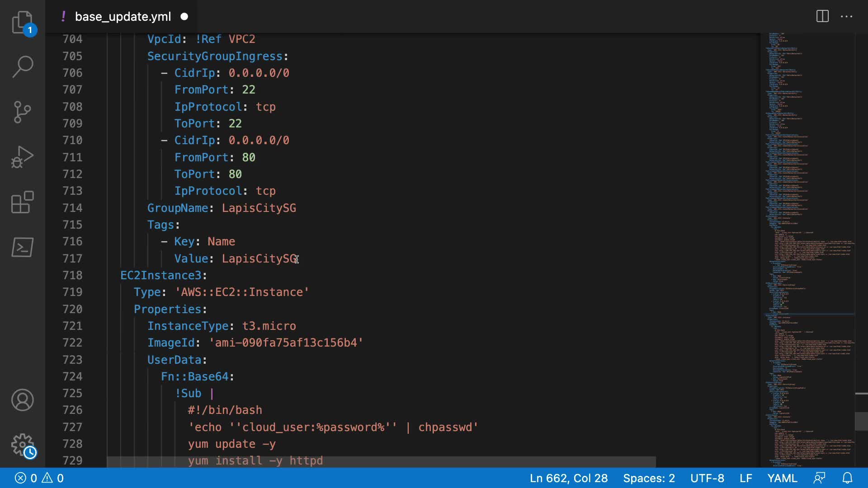Open the Extensions view
This screenshot has height=488, width=868.
[22, 202]
